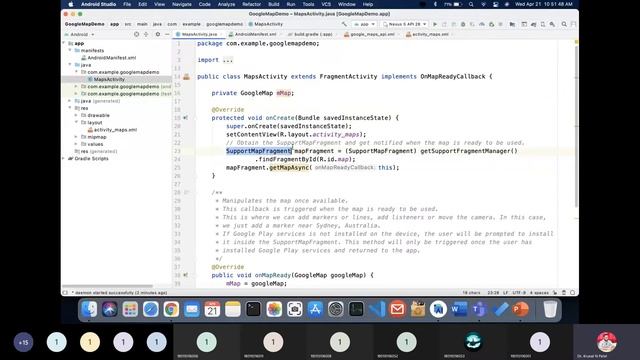Viewport: 640px width, 360px height.
Task: Open the VCS menu
Action: pyautogui.click(x=326, y=4)
